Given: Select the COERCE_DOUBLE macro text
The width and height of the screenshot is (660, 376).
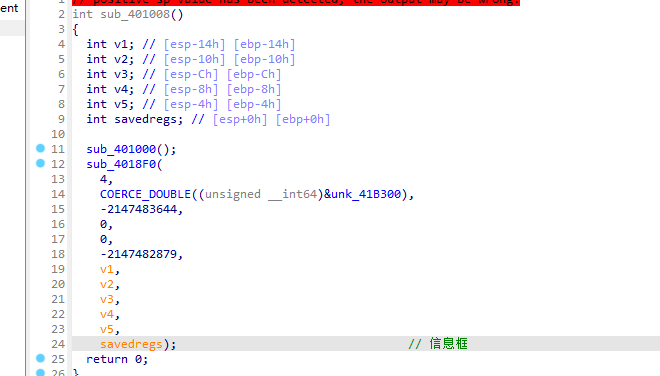Looking at the screenshot, I should click(x=145, y=194).
